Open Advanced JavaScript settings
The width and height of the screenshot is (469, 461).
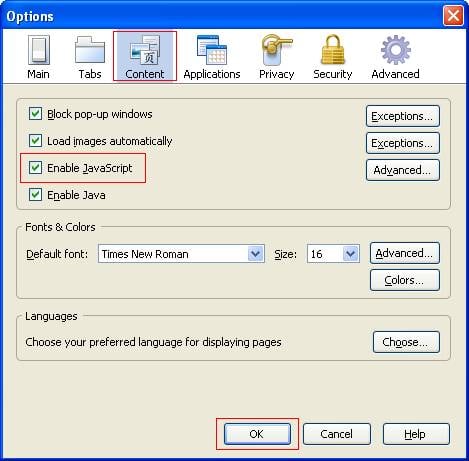pos(403,170)
